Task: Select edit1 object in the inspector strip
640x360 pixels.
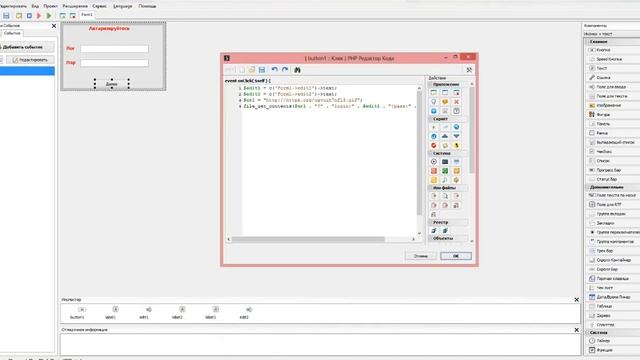Action: (144, 313)
